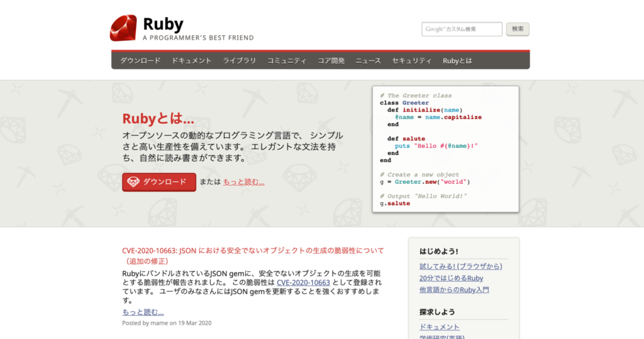This screenshot has width=644, height=339.
Task: Click もっと読む link under the news article
Action: [x=143, y=313]
